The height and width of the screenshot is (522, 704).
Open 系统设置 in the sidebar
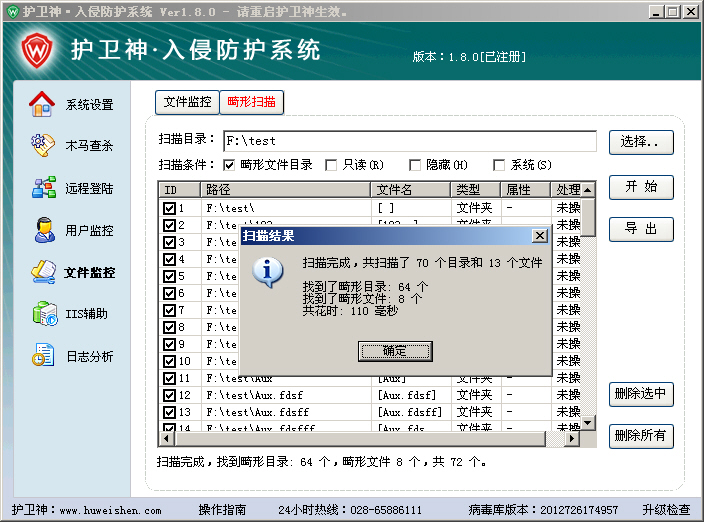[89, 105]
